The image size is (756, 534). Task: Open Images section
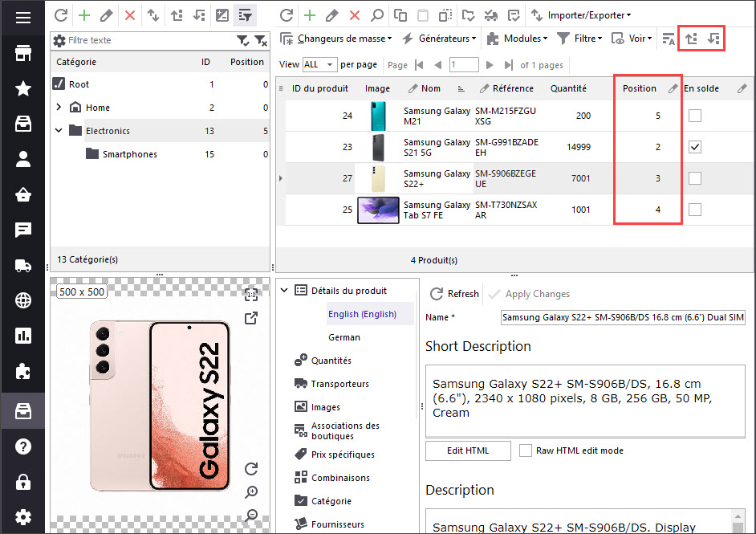[317, 407]
